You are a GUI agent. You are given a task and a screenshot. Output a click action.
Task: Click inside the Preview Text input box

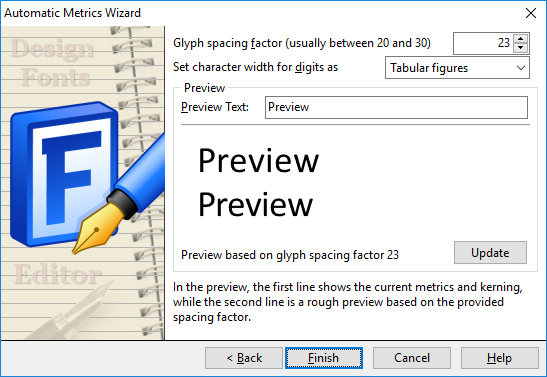click(x=396, y=107)
